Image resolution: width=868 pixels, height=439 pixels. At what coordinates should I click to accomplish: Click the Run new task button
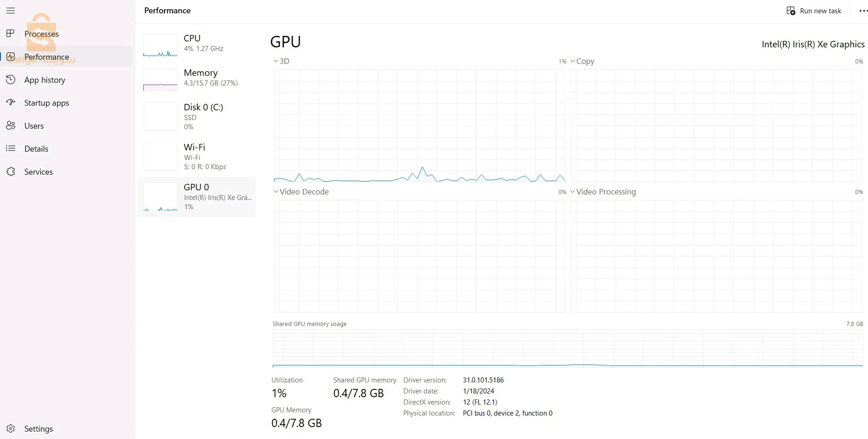pyautogui.click(x=814, y=10)
